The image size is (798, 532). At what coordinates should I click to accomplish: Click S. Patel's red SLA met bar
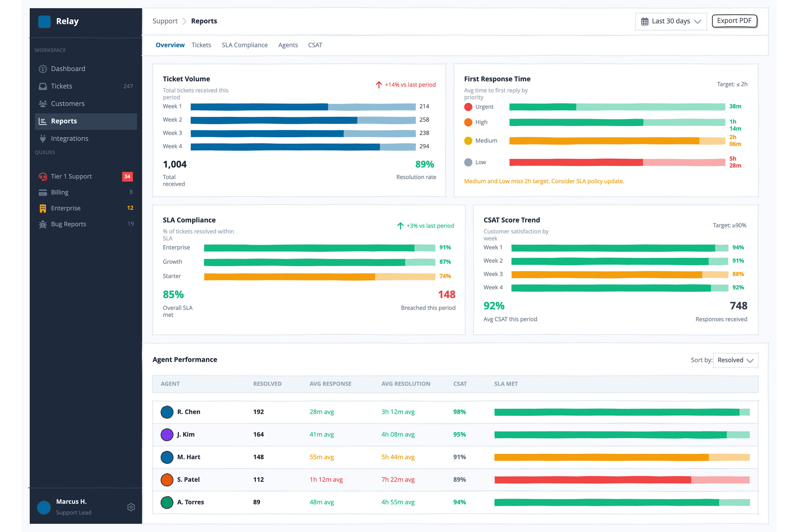[622, 480]
